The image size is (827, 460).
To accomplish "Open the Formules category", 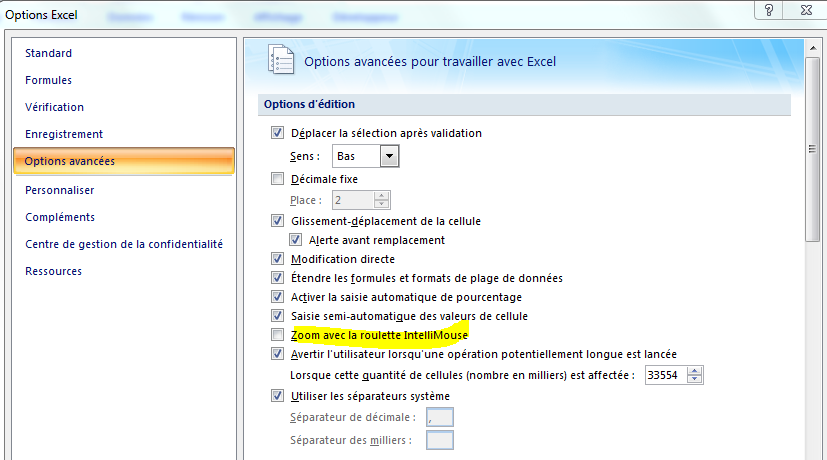I will tap(49, 80).
